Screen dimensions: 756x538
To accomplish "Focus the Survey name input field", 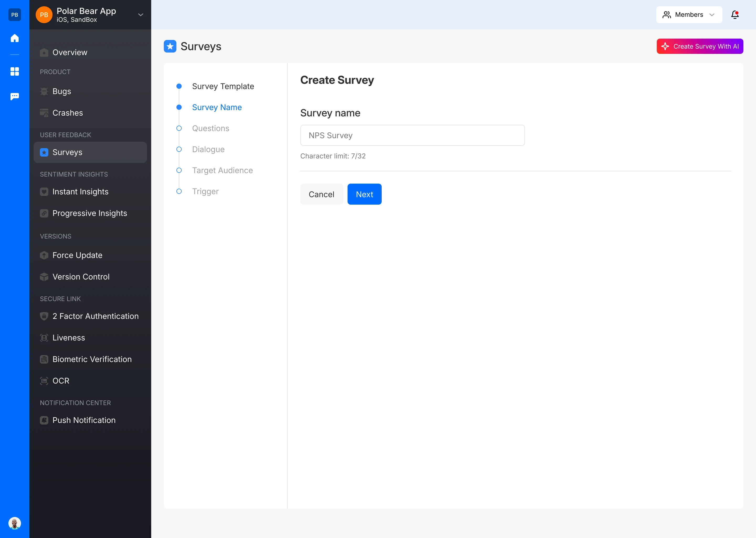I will coord(412,136).
